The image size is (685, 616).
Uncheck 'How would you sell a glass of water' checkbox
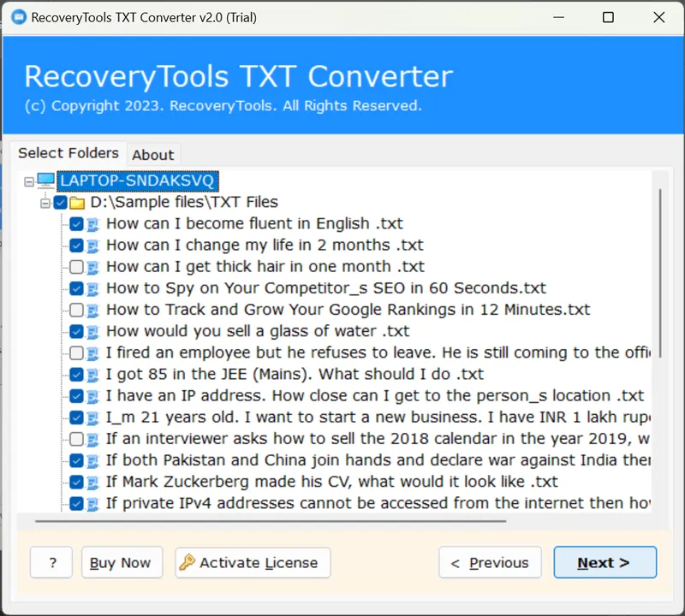click(x=76, y=331)
